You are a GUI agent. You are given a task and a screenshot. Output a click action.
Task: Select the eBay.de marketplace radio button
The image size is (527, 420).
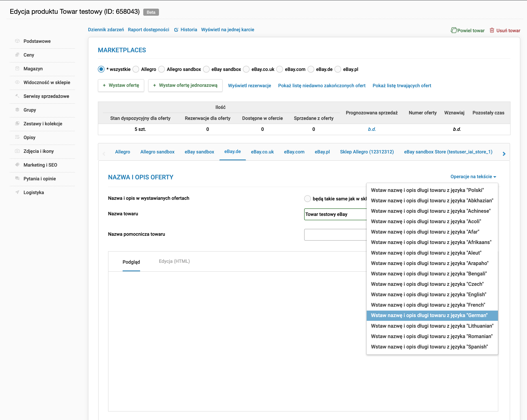[x=311, y=69]
